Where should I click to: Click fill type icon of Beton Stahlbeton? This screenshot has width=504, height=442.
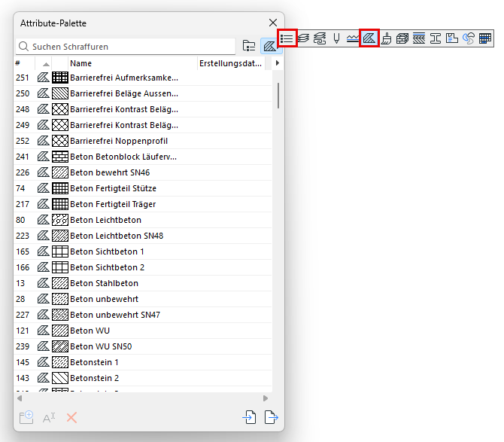43,283
